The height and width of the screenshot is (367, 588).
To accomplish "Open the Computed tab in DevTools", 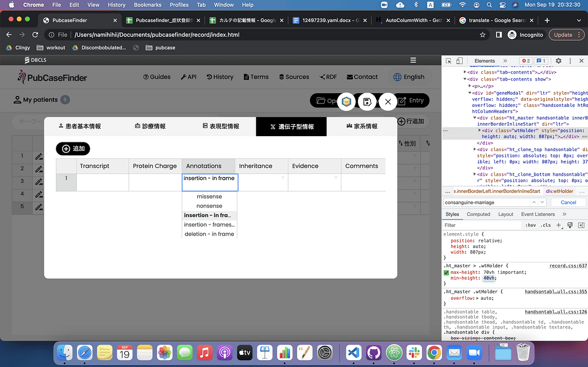I will (x=478, y=214).
